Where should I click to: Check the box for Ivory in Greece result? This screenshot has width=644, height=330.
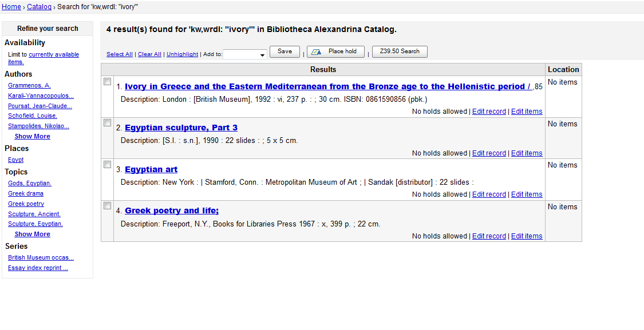point(107,82)
